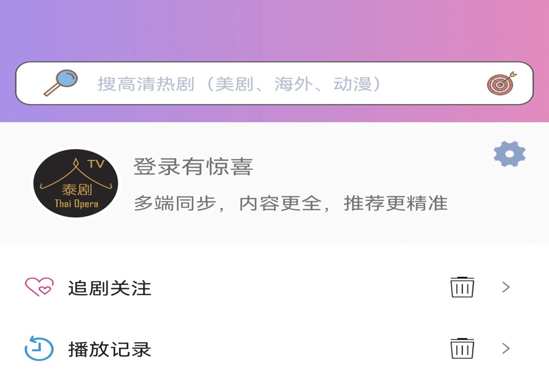Tap the pink hearts icon
This screenshot has height=392, width=549.
pyautogui.click(x=39, y=287)
